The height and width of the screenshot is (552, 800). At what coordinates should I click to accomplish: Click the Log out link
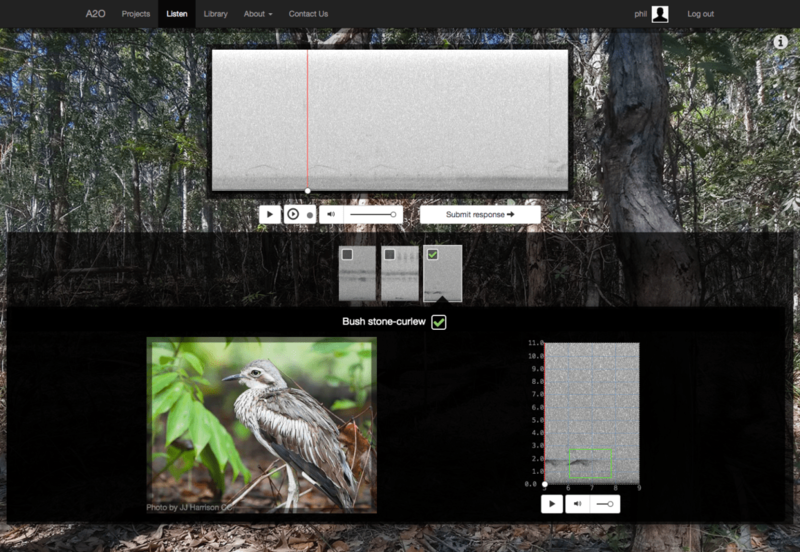700,14
